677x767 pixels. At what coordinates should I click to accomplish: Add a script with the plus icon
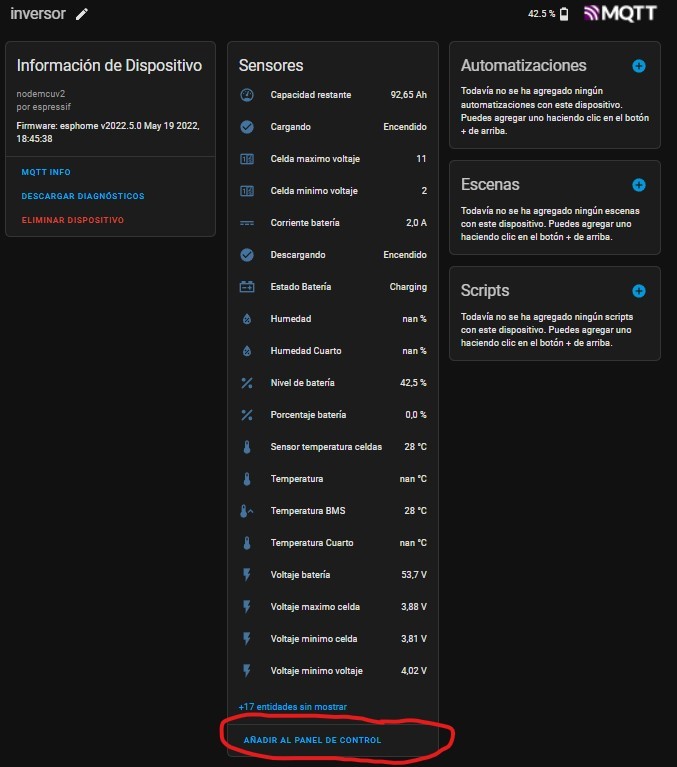639,291
